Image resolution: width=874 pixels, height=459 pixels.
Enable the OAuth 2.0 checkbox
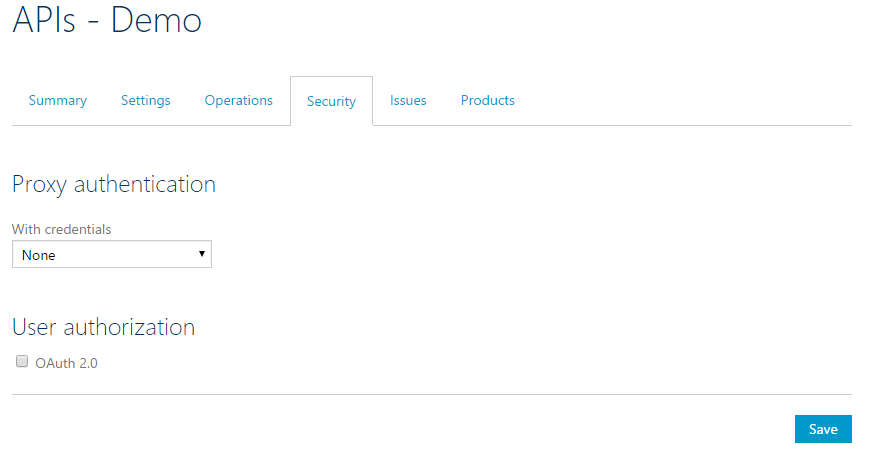(x=22, y=362)
